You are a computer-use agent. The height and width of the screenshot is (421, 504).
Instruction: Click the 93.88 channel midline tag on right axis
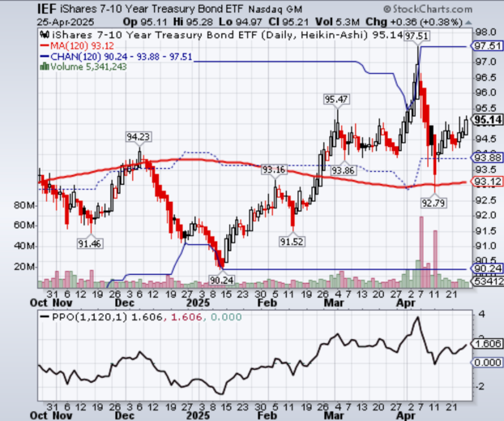[485, 157]
